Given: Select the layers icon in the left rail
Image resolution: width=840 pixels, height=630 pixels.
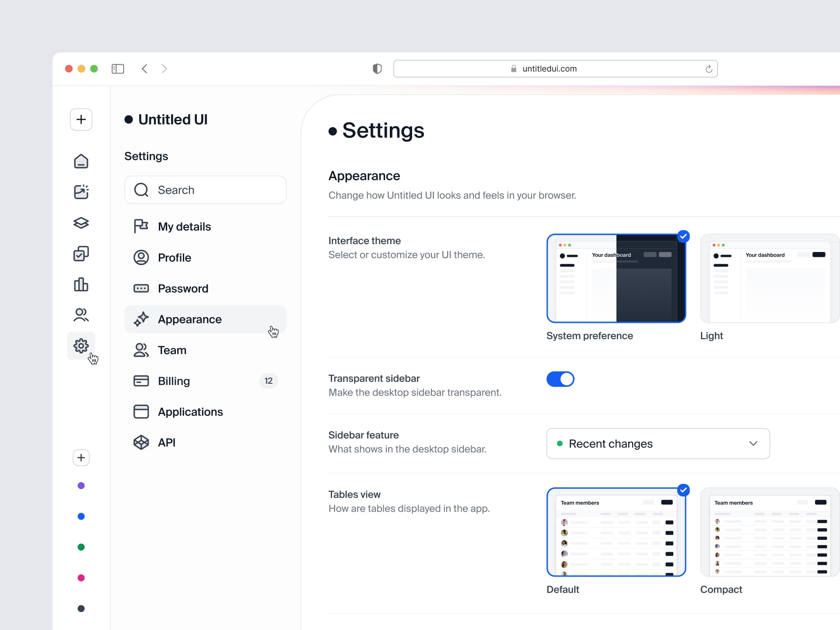Looking at the screenshot, I should click(x=81, y=223).
